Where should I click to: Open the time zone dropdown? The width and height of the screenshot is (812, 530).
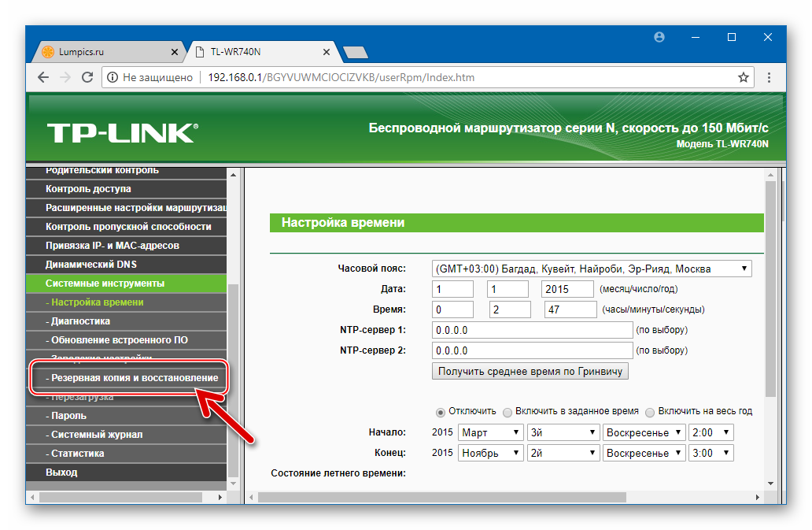(x=592, y=269)
